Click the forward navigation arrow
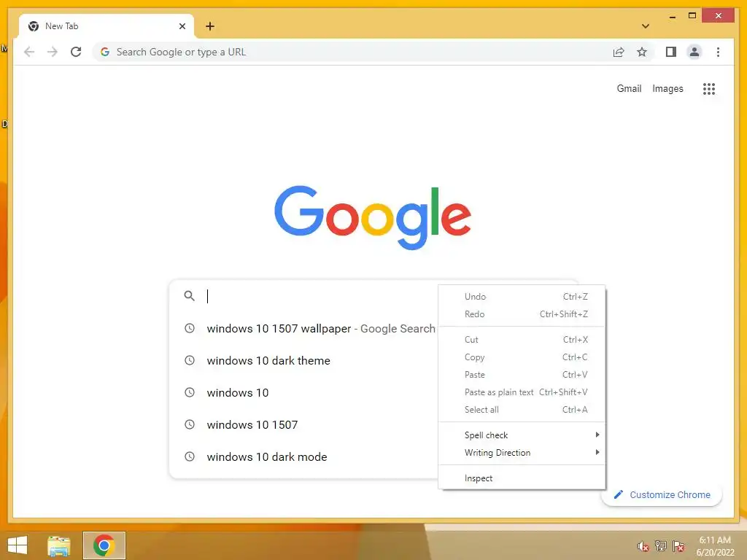 click(x=53, y=52)
